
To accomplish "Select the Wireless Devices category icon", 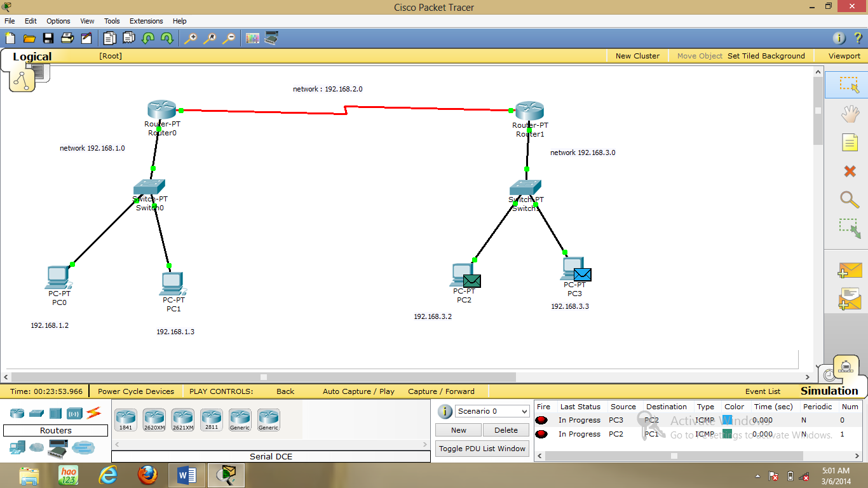I will pyautogui.click(x=74, y=414).
